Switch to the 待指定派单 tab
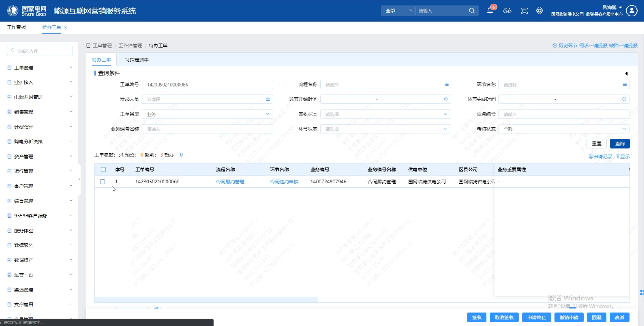Image resolution: width=644 pixels, height=326 pixels. click(137, 60)
